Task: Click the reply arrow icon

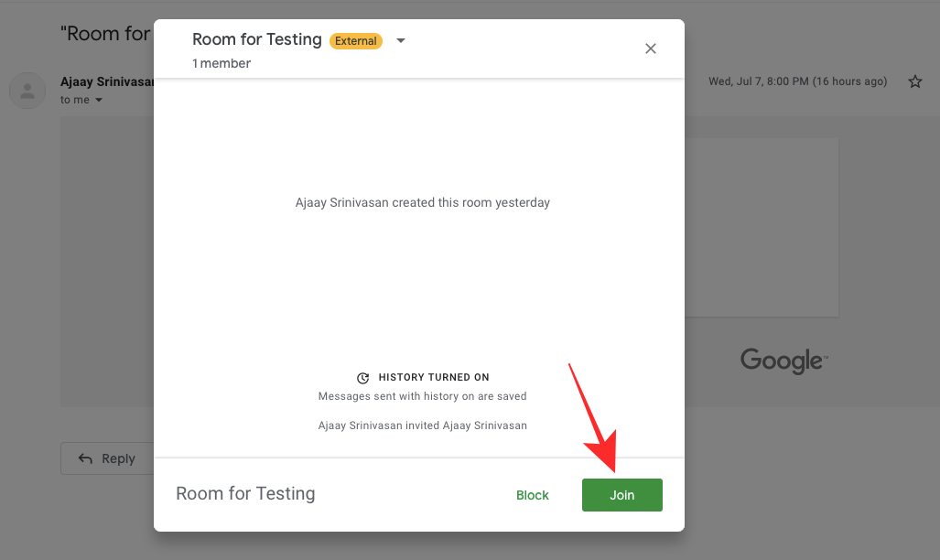Action: click(x=86, y=458)
